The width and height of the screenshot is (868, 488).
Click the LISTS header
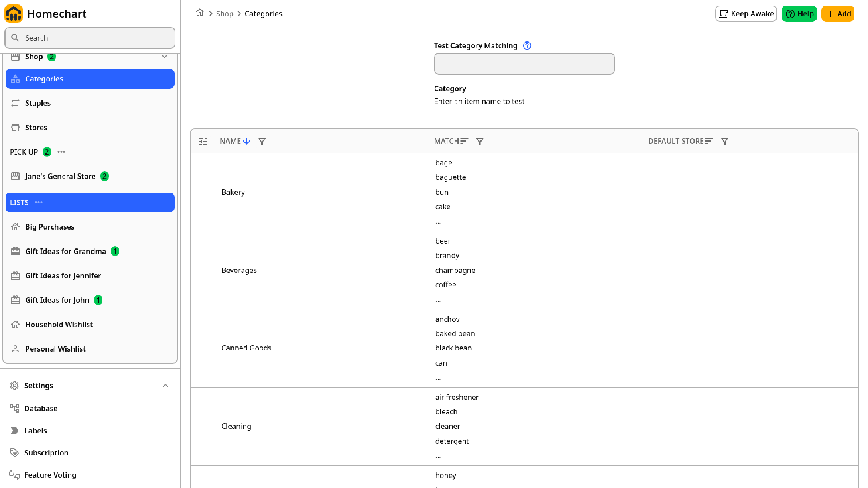[x=90, y=203]
